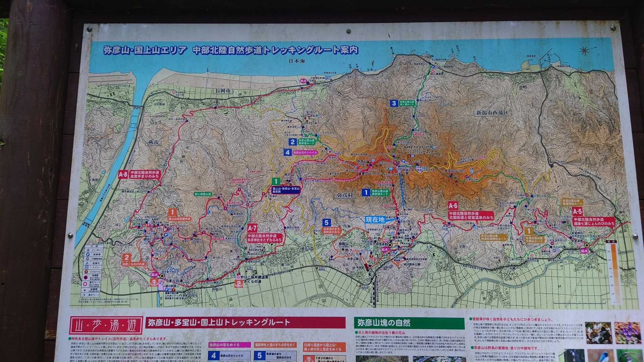Click the A-8 route label
Screen dimensions: 644x362
point(123,174)
